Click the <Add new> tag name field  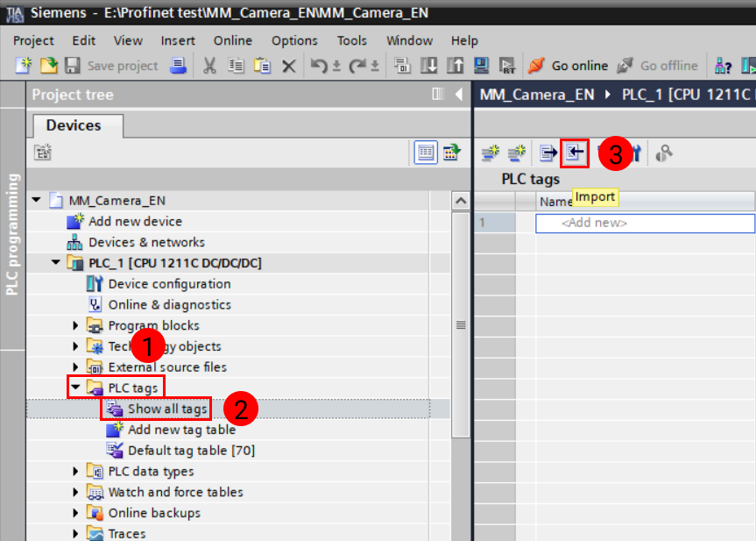coord(645,223)
